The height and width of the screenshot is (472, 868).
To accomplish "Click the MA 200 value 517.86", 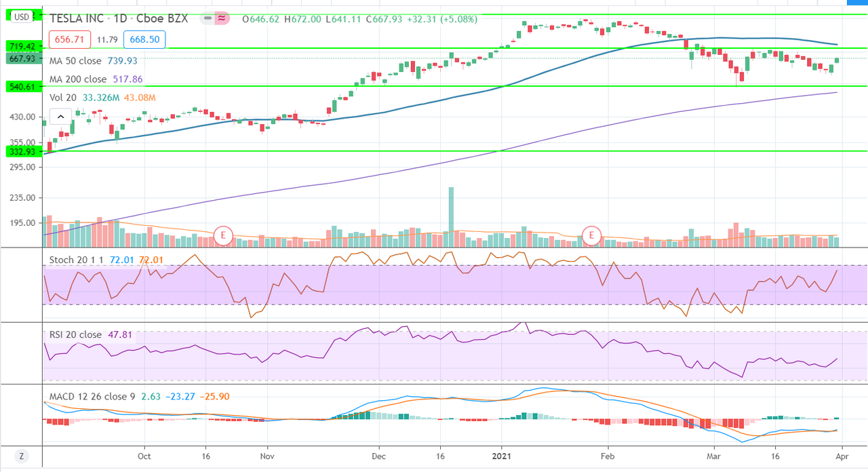I will point(127,79).
